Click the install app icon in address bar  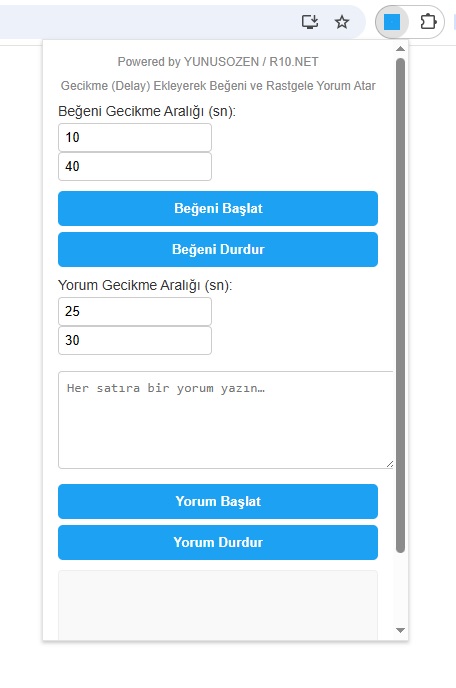(310, 22)
